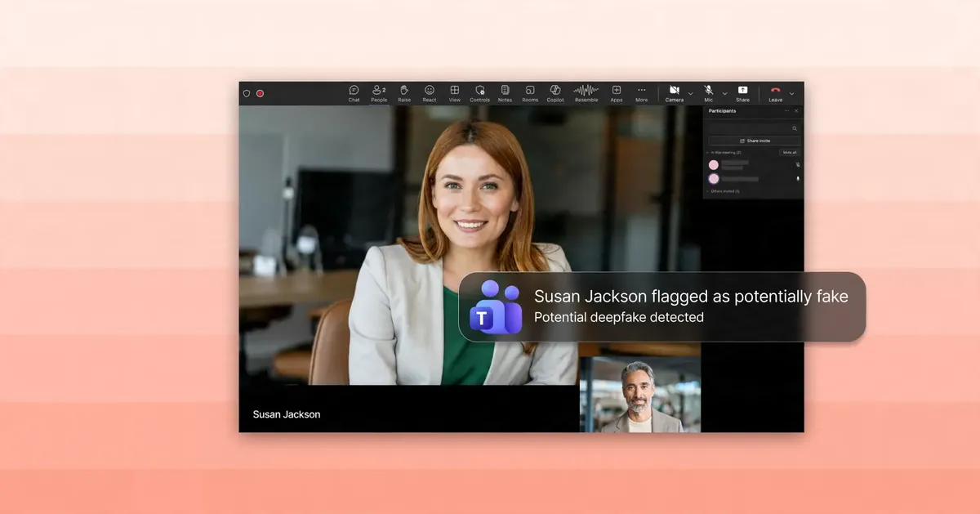
Task: Open meeting Controls
Action: (479, 93)
